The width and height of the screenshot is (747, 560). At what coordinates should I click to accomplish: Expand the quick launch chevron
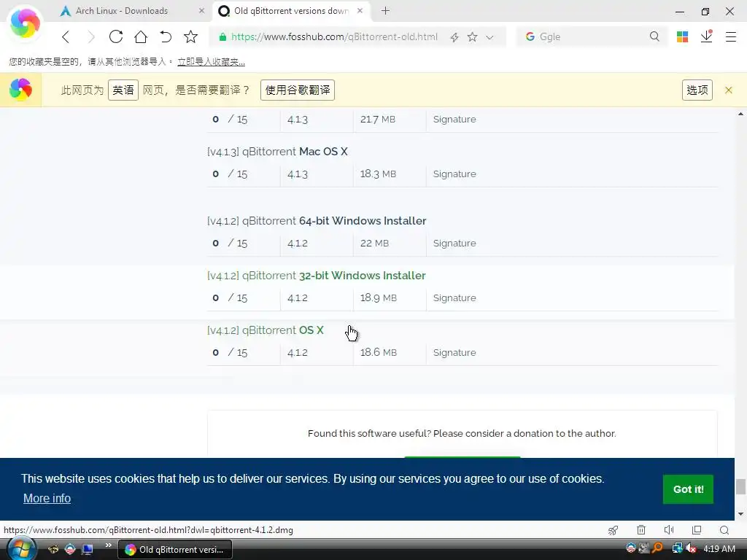click(109, 545)
